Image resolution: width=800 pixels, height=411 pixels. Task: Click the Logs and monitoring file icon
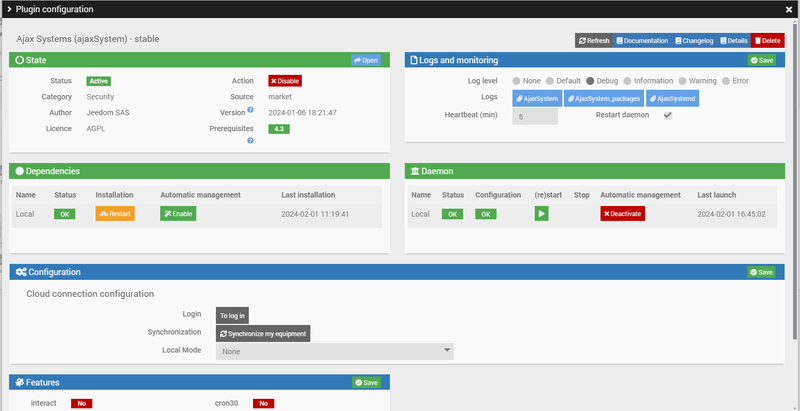[414, 60]
